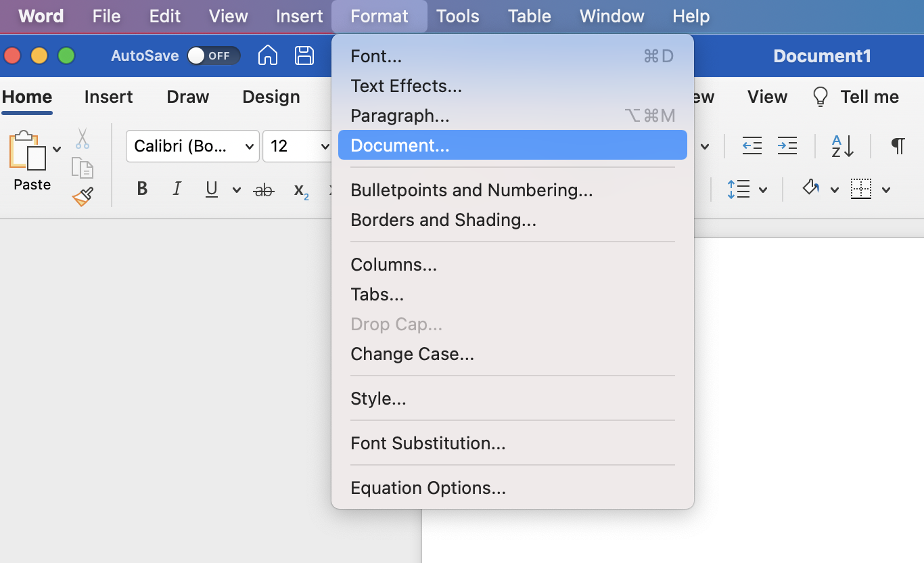The image size is (924, 563).
Task: Click the Save floppy disk icon
Action: [304, 55]
